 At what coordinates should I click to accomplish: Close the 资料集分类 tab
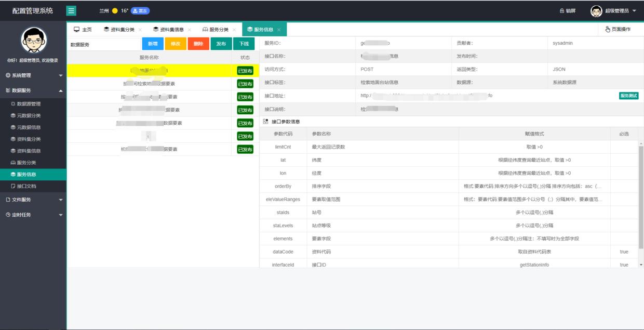pyautogui.click(x=140, y=30)
